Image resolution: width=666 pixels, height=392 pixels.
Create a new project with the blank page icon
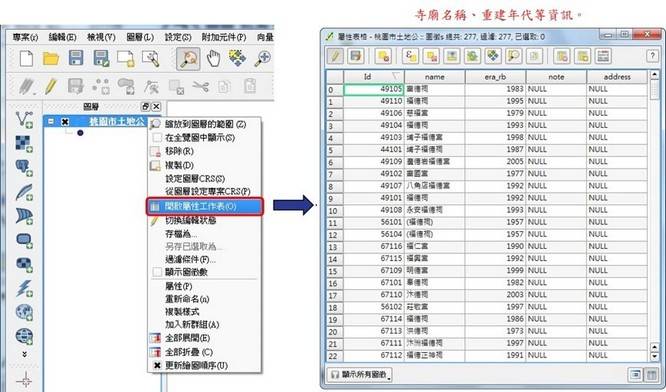pos(26,58)
